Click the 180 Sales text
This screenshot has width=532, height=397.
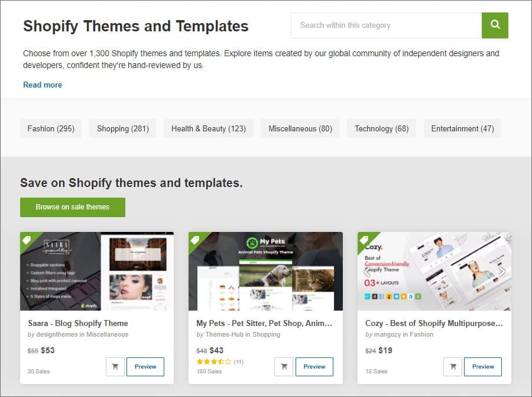pyautogui.click(x=209, y=372)
